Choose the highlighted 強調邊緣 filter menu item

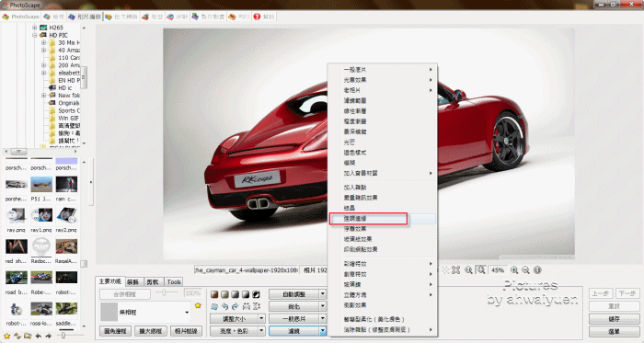pos(383,219)
